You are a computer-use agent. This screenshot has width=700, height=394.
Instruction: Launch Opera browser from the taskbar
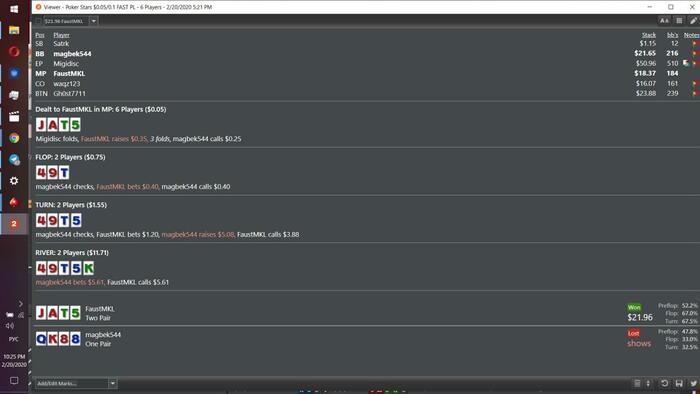pos(14,51)
